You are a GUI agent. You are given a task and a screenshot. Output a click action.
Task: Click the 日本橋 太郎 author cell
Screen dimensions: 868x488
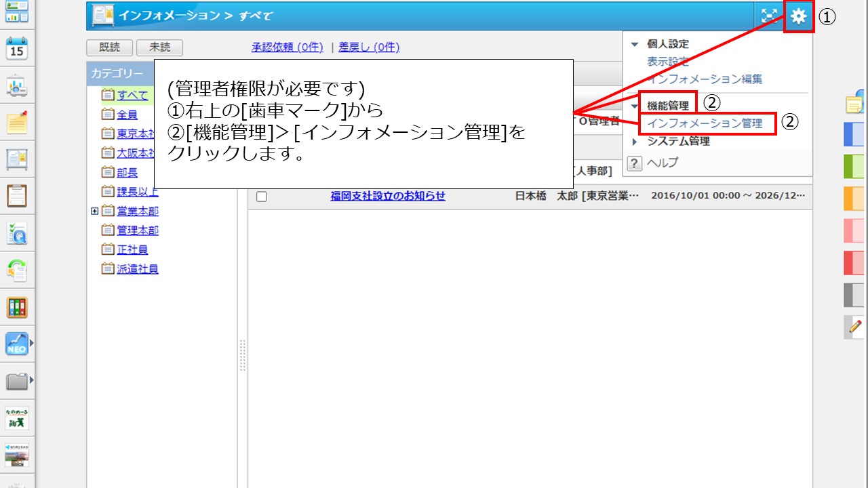[577, 196]
